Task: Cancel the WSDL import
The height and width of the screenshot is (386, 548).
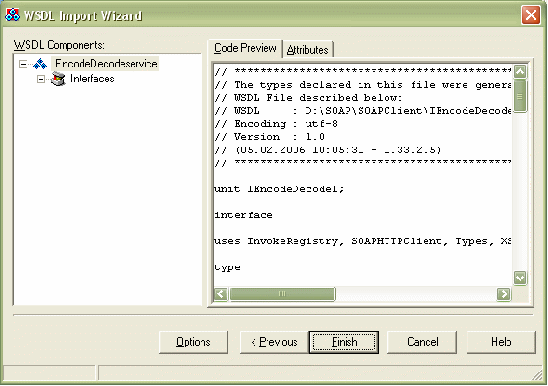Action: (x=422, y=342)
